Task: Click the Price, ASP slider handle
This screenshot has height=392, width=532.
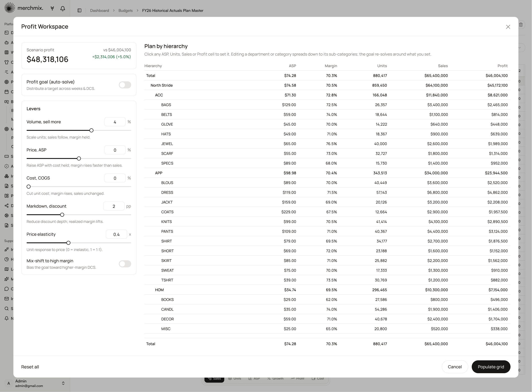Action: coord(79,158)
